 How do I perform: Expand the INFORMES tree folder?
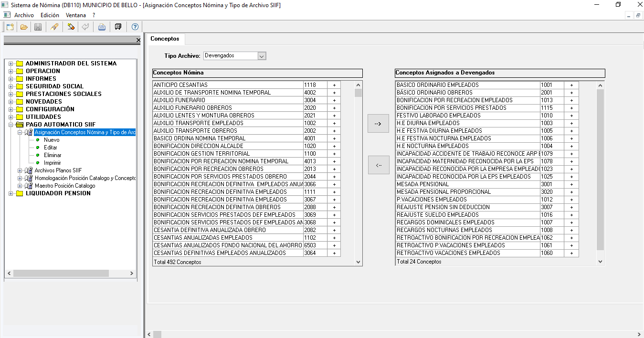coord(11,79)
